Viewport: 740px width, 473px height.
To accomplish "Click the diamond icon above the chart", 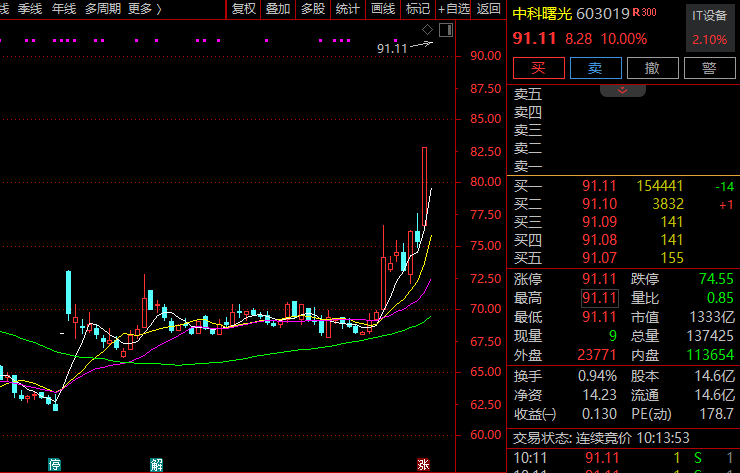I will pos(427,30).
